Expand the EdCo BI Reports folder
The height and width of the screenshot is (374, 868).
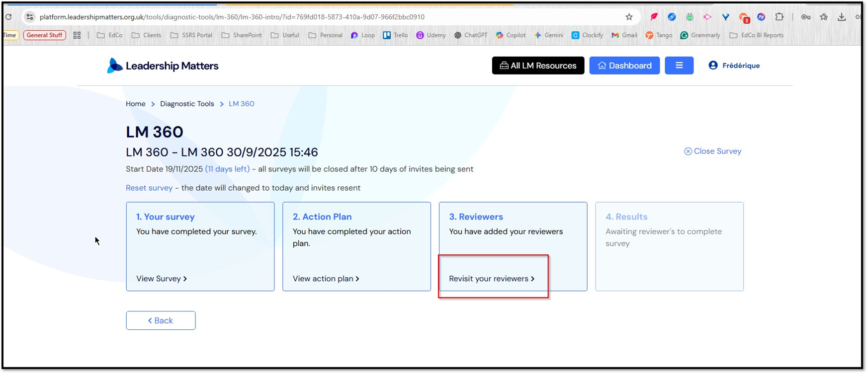pos(756,35)
